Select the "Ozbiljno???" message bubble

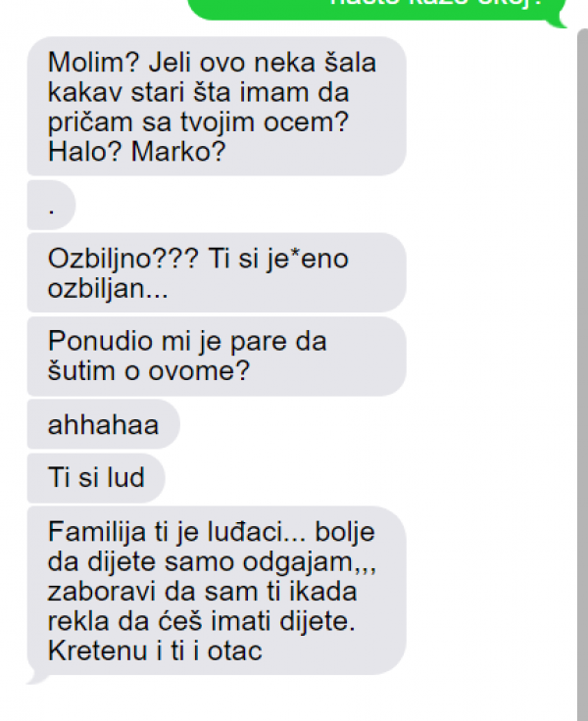click(217, 272)
